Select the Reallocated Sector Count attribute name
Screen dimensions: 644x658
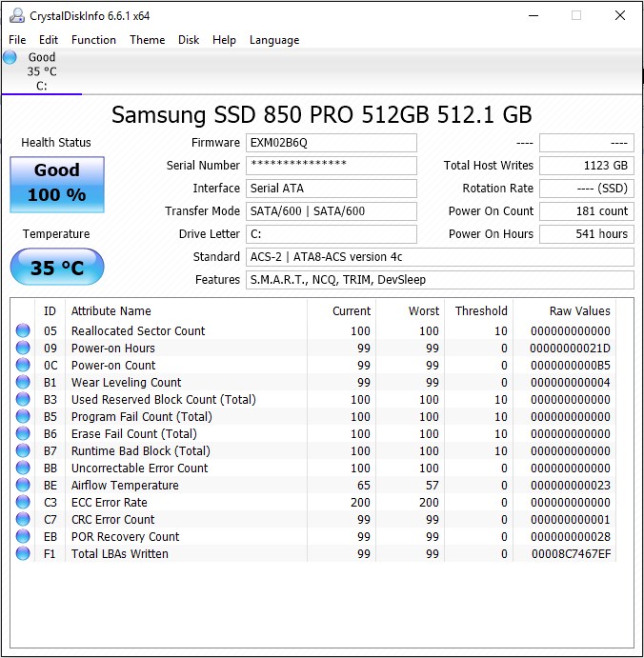138,330
